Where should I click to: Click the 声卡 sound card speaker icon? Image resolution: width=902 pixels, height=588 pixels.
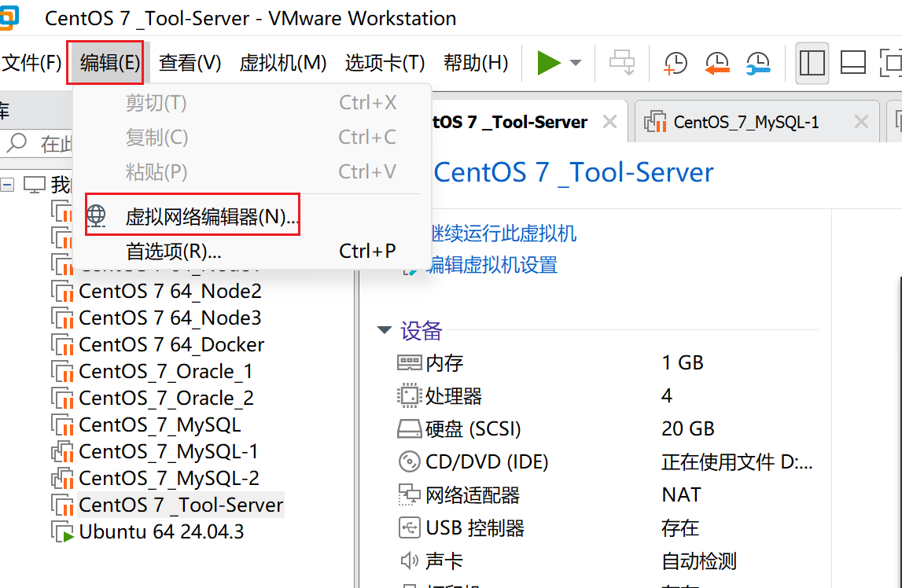(x=409, y=560)
